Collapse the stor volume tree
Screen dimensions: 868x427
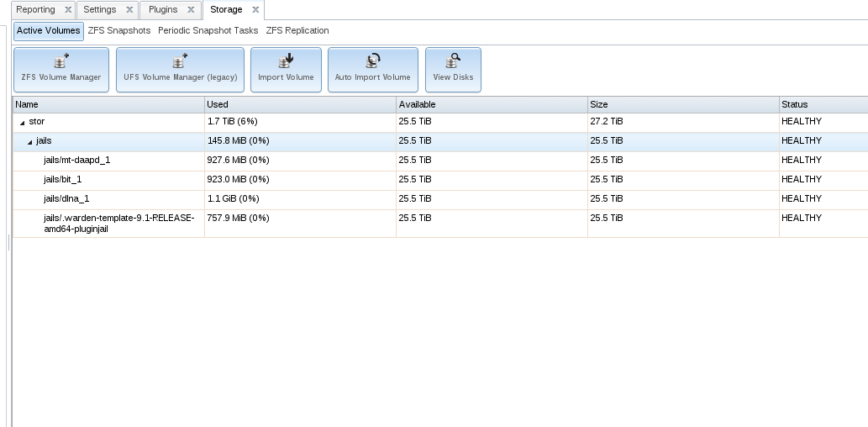[x=22, y=123]
